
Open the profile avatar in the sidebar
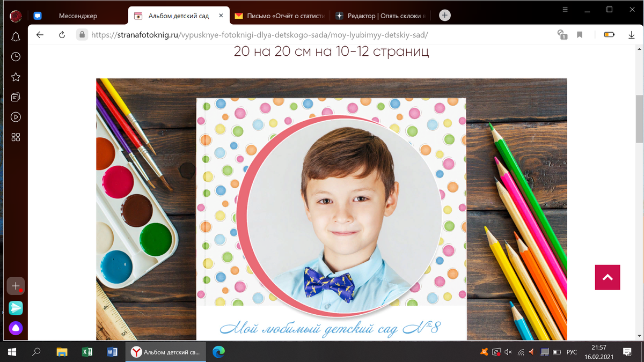pos(16,16)
